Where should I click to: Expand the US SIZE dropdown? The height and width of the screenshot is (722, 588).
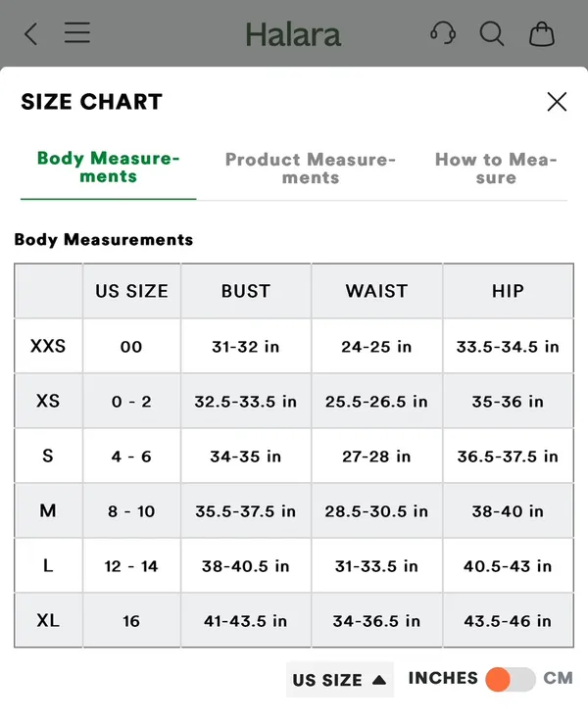tap(340, 680)
